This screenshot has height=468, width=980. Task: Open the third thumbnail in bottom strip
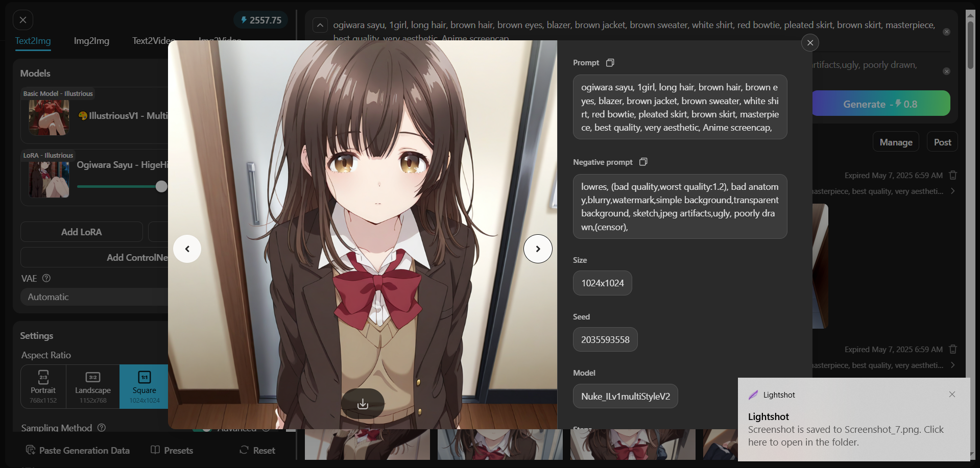(633, 444)
